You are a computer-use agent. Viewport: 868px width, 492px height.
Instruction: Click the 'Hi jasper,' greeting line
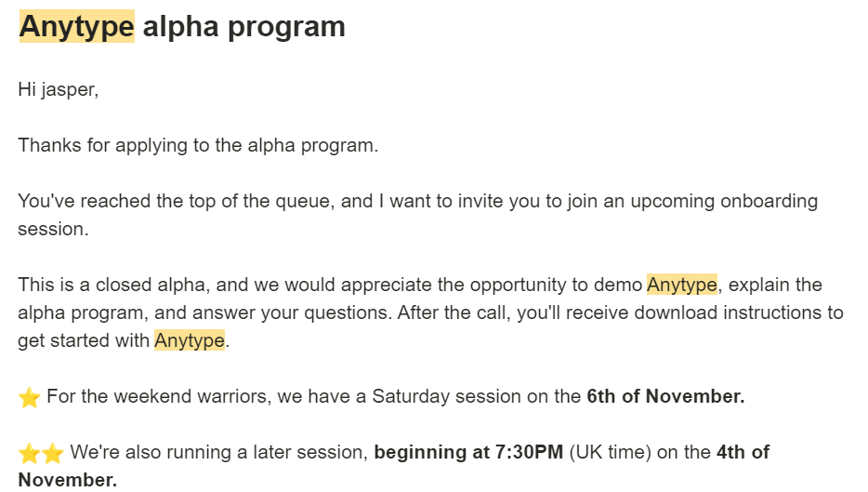(58, 90)
